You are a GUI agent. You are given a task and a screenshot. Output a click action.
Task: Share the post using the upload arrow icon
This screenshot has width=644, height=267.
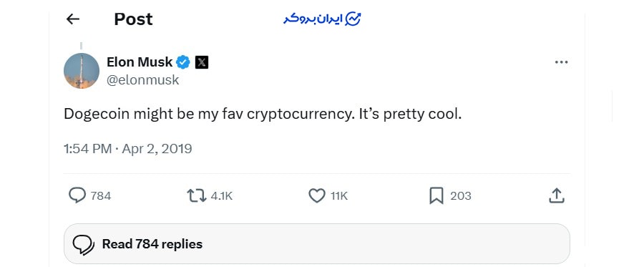pos(557,195)
